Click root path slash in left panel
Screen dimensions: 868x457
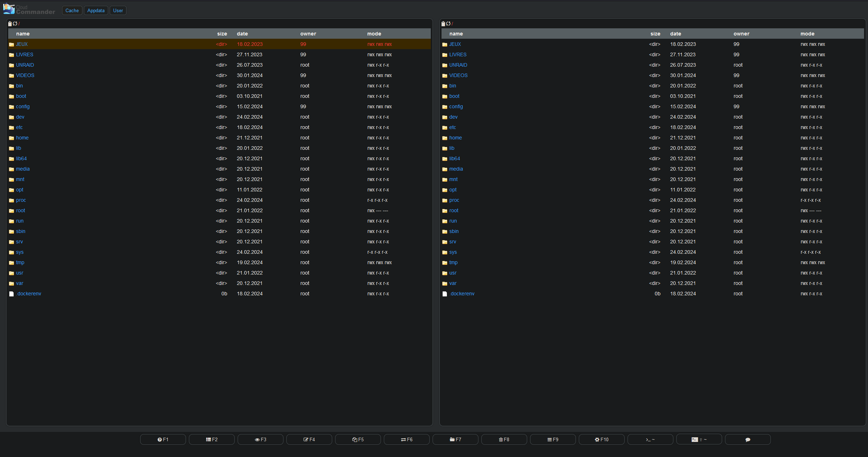[x=19, y=24]
